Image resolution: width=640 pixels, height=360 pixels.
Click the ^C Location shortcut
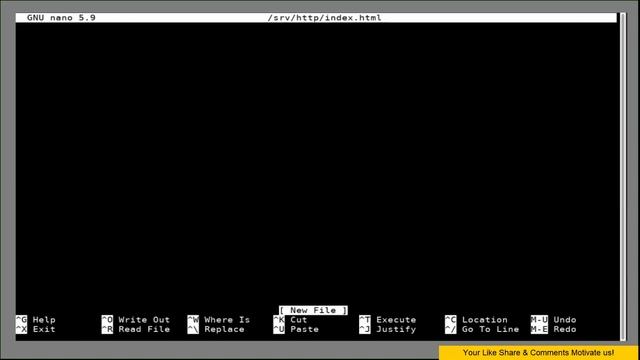pos(476,320)
